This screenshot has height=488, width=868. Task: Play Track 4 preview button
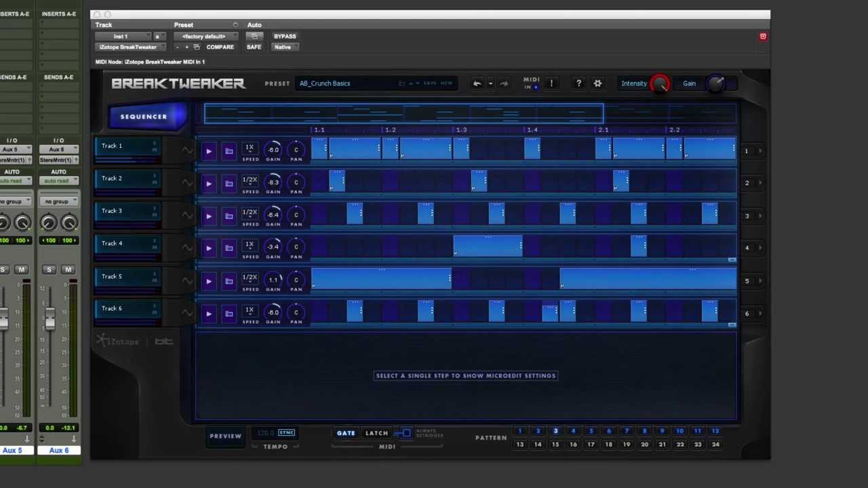click(x=209, y=248)
